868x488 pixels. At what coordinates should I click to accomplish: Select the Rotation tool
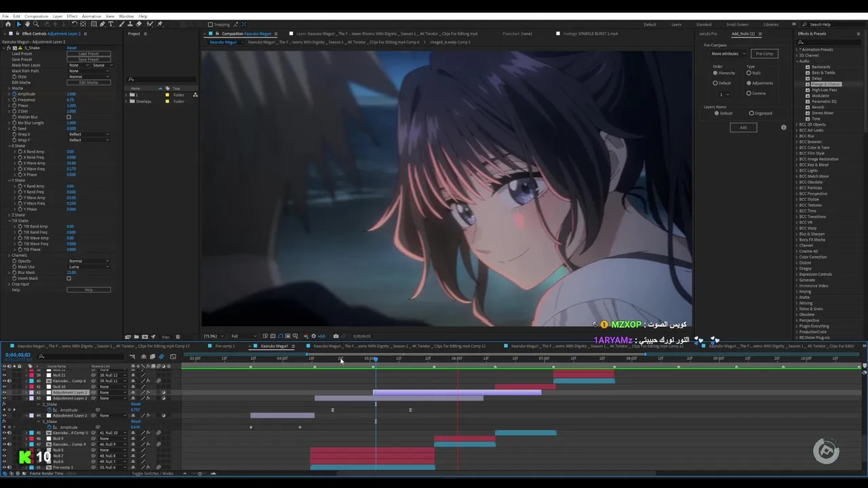pos(75,24)
